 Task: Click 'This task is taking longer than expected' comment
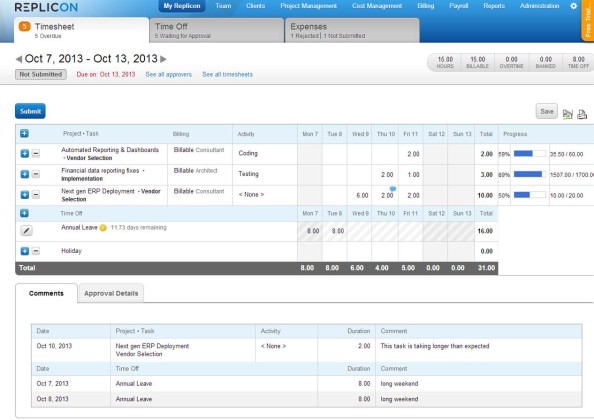coord(435,346)
